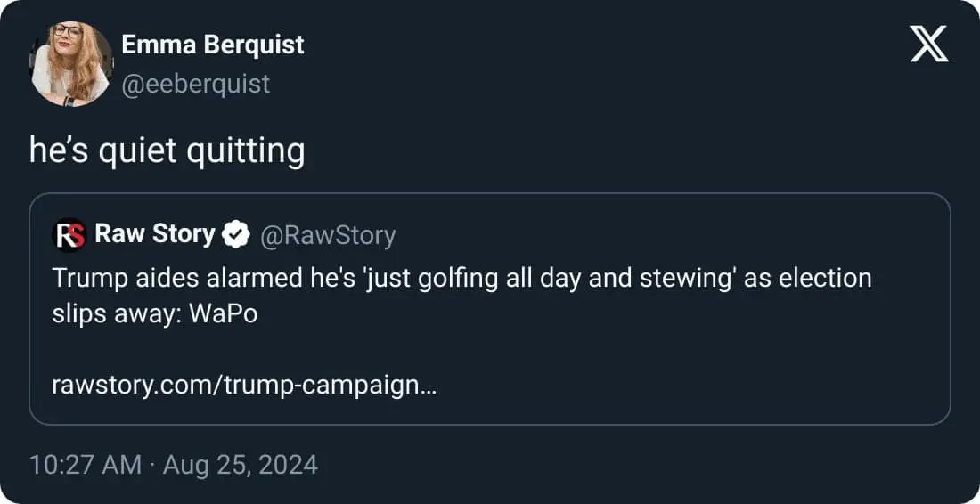
Task: Click the "Trump aides alarmed" headline line
Action: tap(461, 278)
